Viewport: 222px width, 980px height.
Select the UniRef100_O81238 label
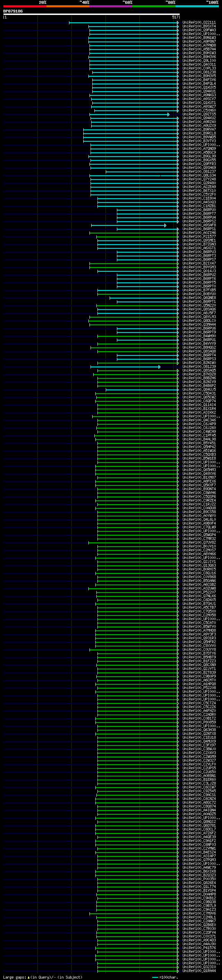pos(199,72)
